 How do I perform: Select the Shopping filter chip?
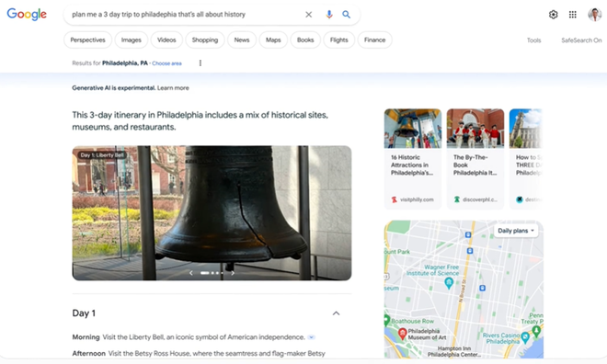(205, 40)
